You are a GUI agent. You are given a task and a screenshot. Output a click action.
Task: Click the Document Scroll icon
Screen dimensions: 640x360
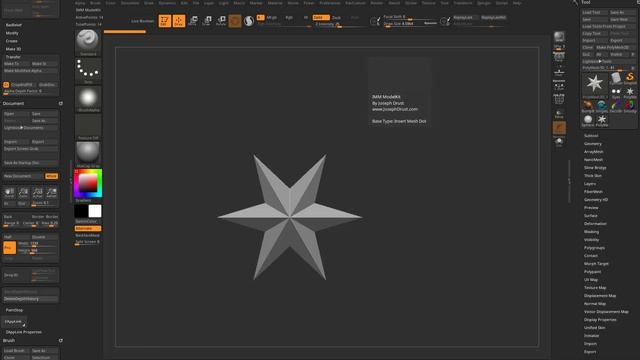(9, 193)
